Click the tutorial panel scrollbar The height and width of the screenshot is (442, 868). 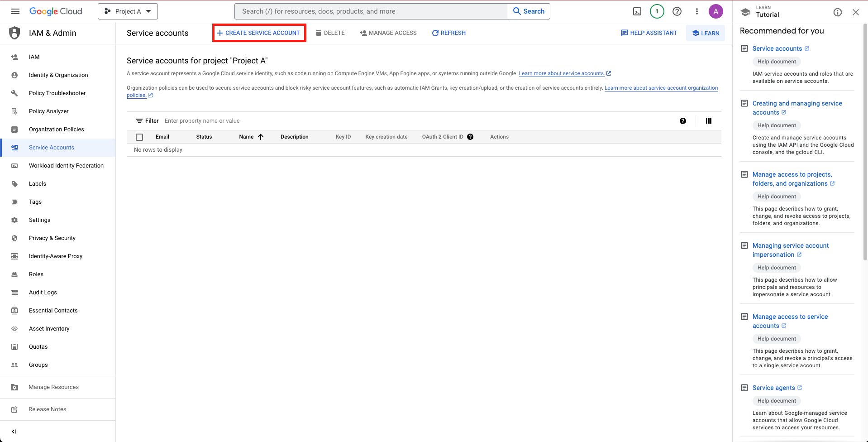pos(865,142)
